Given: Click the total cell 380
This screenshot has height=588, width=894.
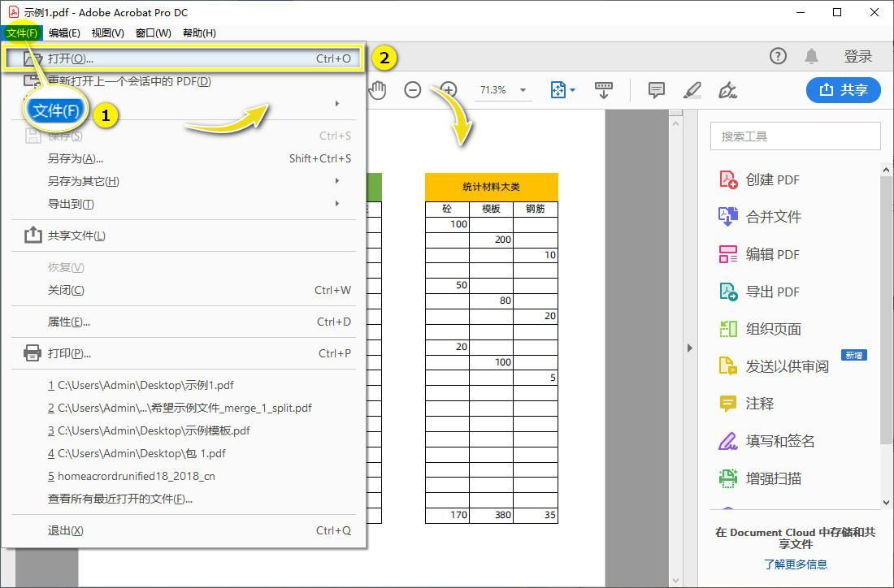Looking at the screenshot, I should click(491, 515).
